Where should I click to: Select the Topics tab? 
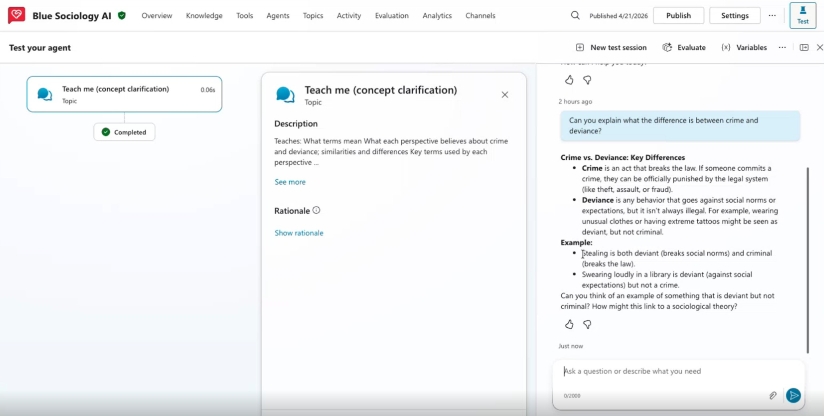(x=313, y=16)
